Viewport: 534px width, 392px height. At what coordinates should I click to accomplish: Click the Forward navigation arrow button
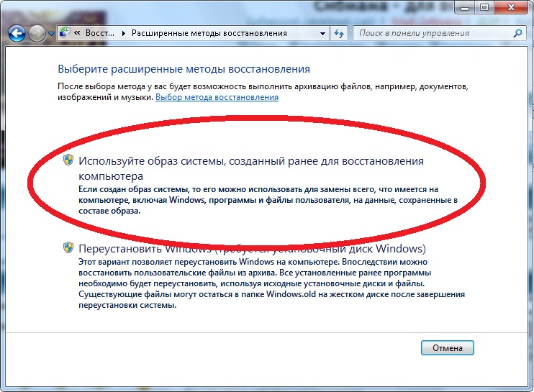pyautogui.click(x=38, y=33)
